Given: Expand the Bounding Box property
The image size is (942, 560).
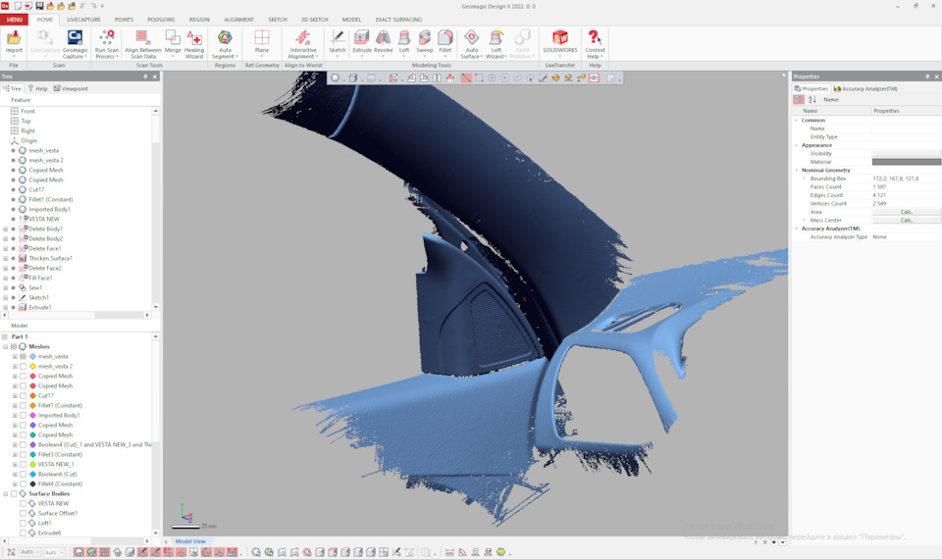Looking at the screenshot, I should point(804,178).
